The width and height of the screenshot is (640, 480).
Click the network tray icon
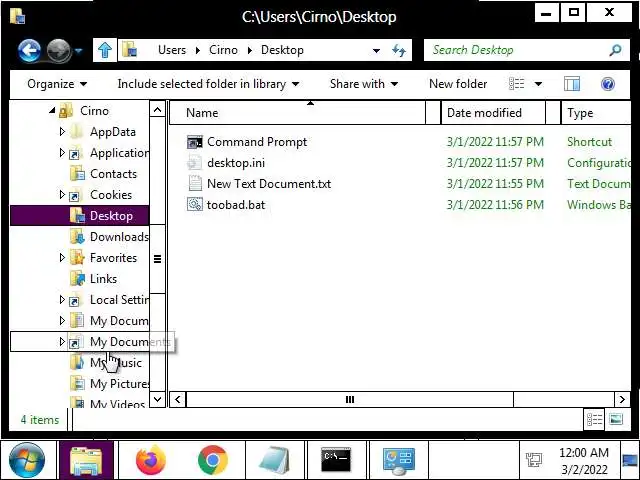click(533, 460)
